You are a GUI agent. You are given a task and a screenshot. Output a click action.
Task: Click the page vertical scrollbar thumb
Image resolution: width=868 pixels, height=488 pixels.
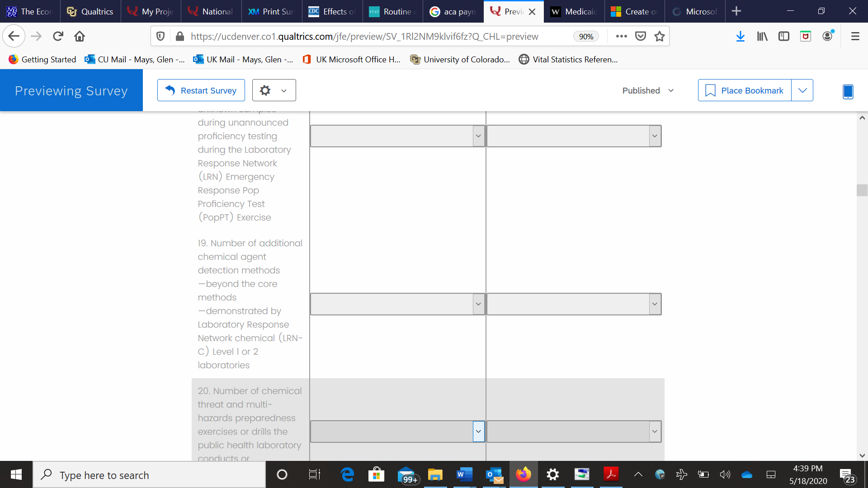coord(862,190)
